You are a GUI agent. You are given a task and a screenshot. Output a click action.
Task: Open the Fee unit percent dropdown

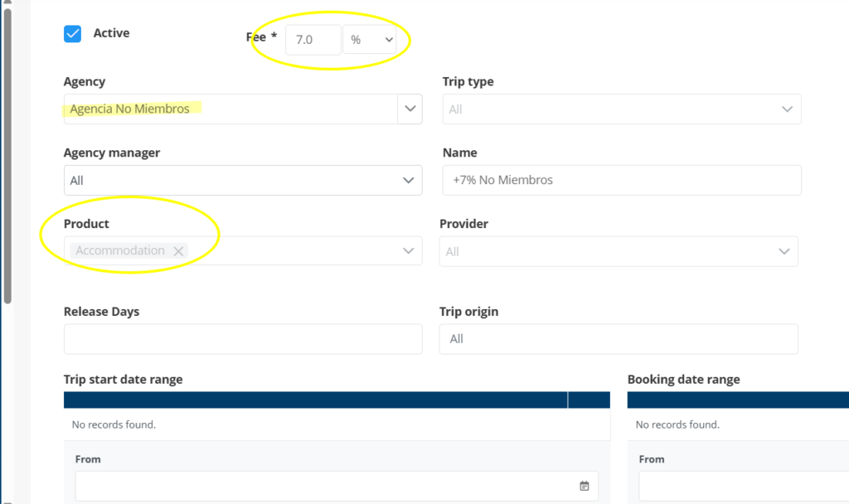click(370, 40)
